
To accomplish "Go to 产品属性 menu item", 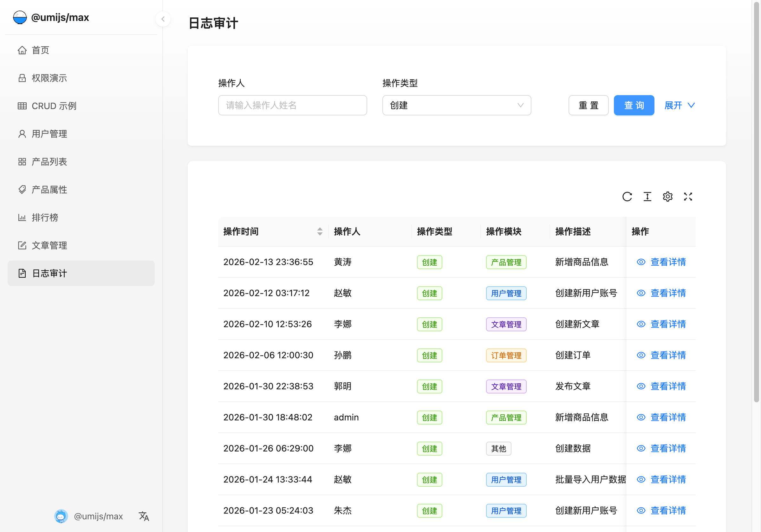I will pyautogui.click(x=49, y=190).
